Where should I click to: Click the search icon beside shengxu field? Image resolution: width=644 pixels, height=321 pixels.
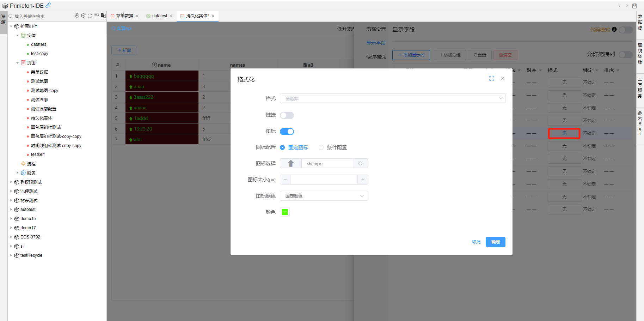[360, 164]
